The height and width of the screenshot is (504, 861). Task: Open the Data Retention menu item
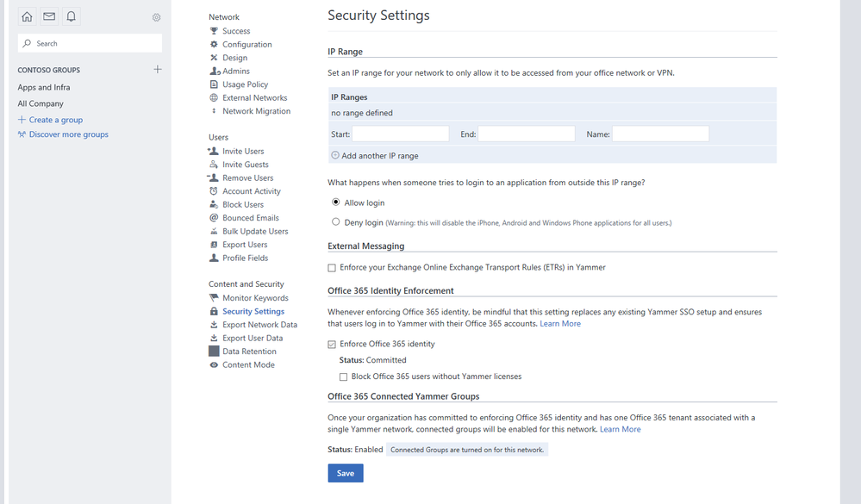249,352
